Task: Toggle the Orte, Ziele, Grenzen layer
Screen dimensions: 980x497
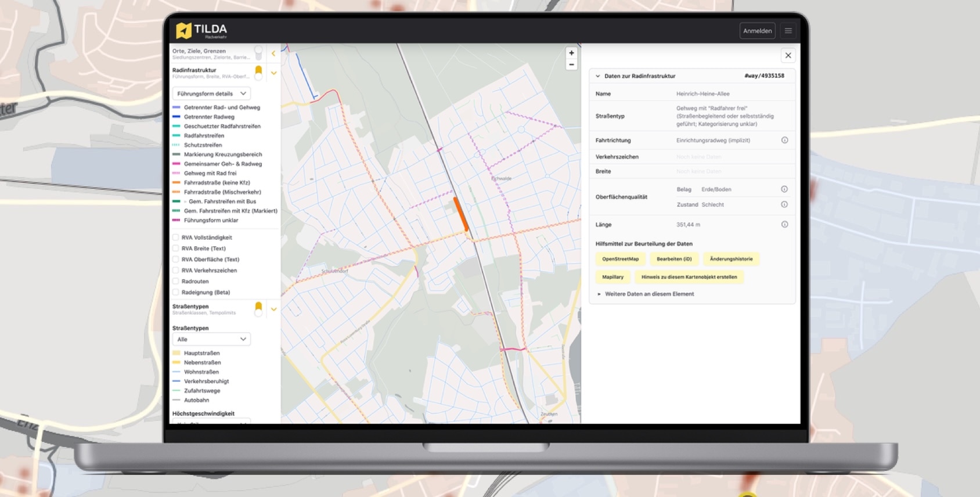Action: (258, 53)
